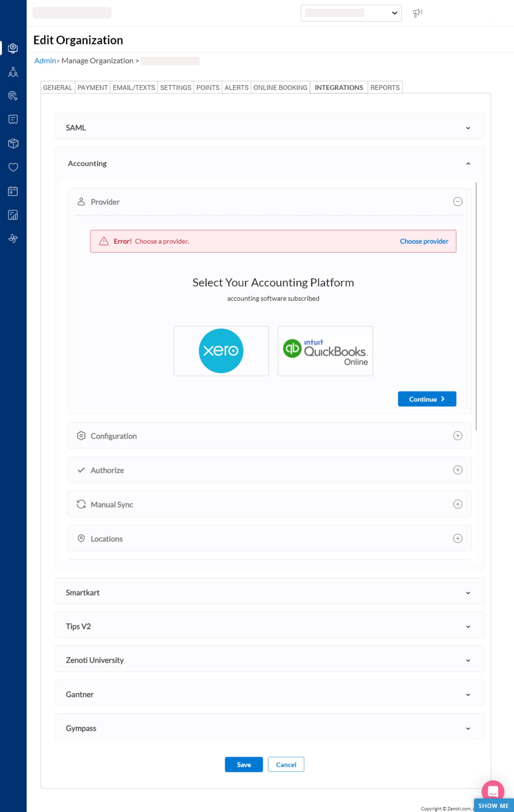The width and height of the screenshot is (514, 812).
Task: Select the bottom fan icon in the sidebar
Action: point(13,239)
